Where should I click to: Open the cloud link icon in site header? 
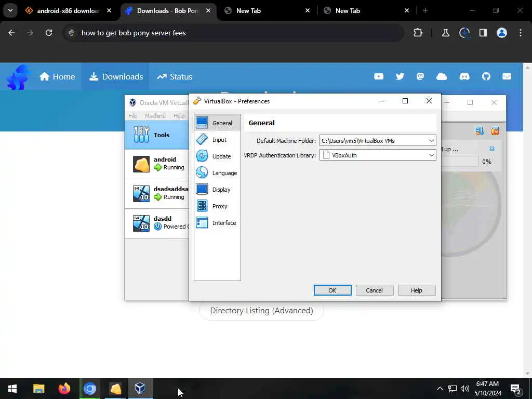[442, 77]
